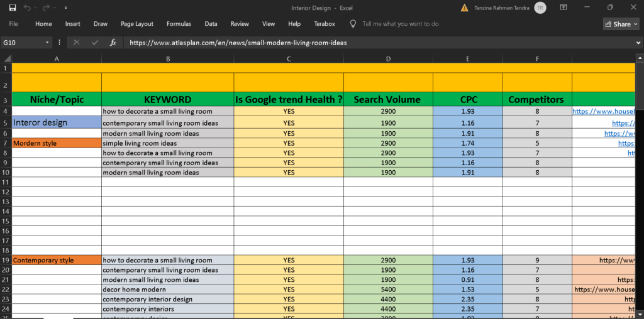Screen dimensions: 644x319
Task: Click the Share button
Action: coord(619,24)
